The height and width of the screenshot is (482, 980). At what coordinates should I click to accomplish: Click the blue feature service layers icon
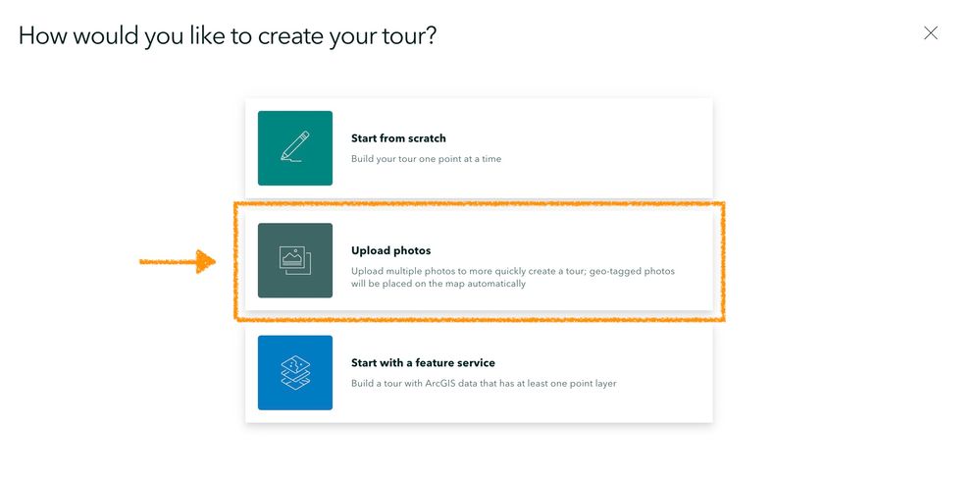pyautogui.click(x=294, y=372)
